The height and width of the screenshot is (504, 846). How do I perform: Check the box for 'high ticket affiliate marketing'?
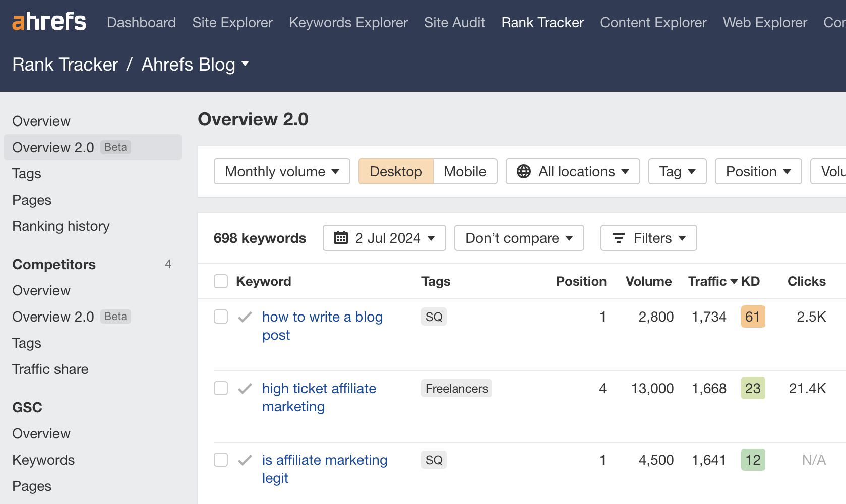click(x=220, y=389)
